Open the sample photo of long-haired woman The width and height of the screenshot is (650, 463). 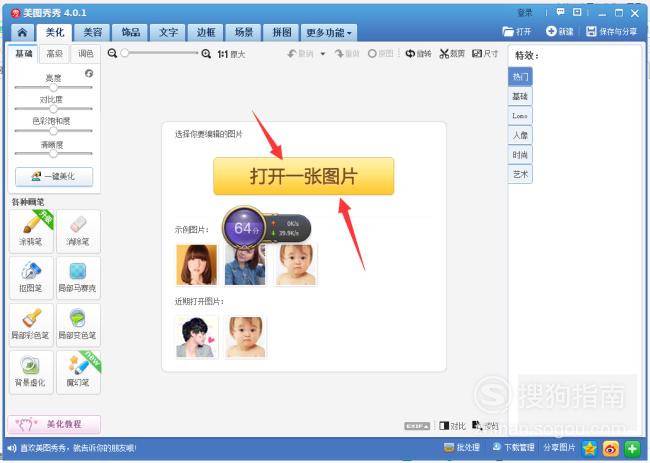coord(196,264)
